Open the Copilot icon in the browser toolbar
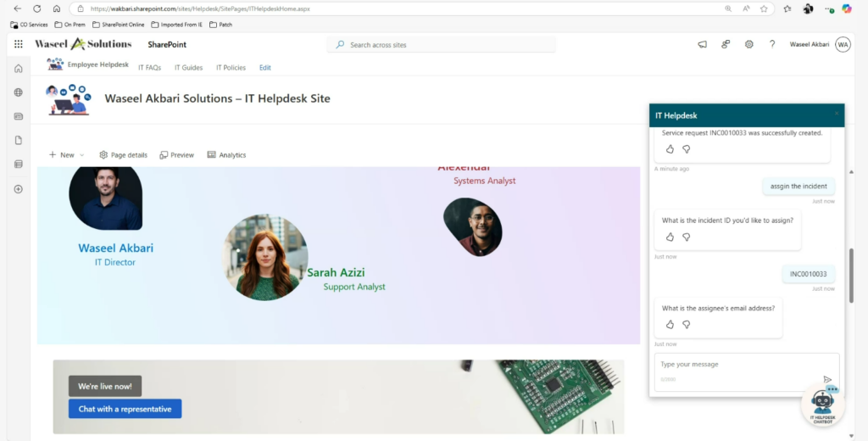 click(x=847, y=8)
